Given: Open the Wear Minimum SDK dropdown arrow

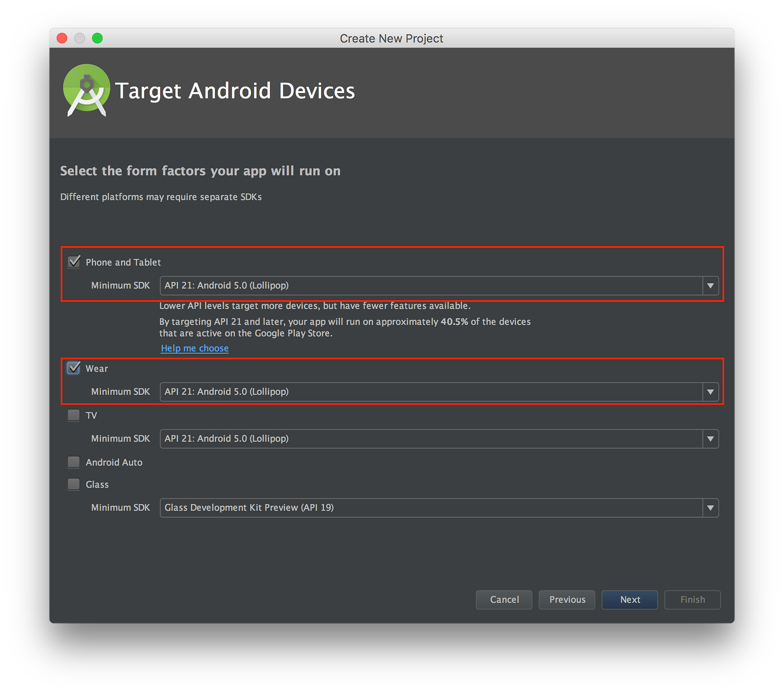Looking at the screenshot, I should tap(710, 392).
